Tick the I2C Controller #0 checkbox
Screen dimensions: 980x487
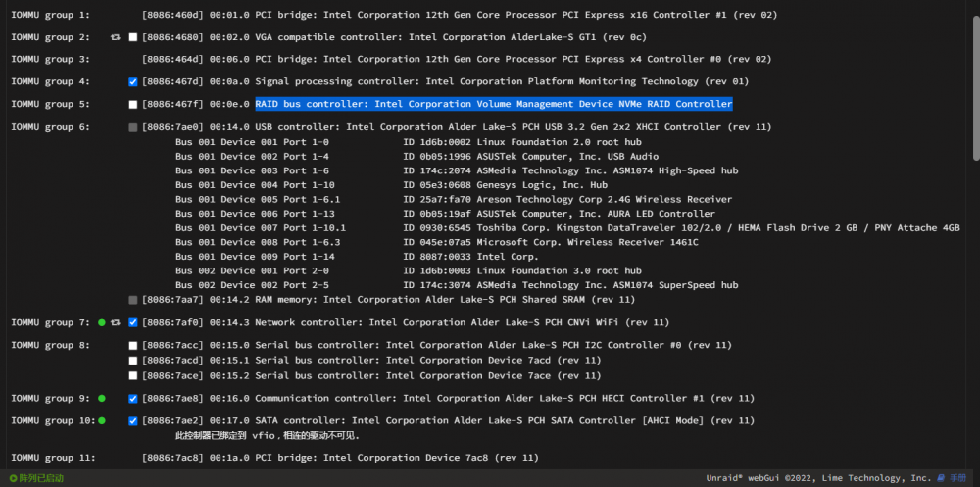[x=133, y=346]
